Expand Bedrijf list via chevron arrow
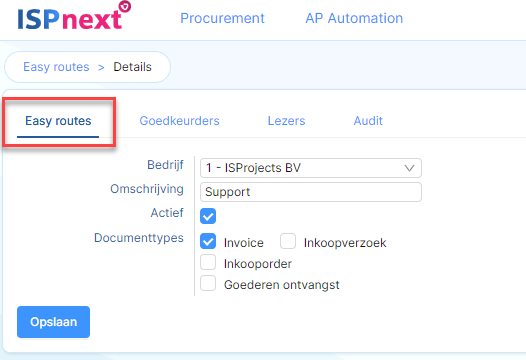This screenshot has height=360, width=526. tap(409, 168)
